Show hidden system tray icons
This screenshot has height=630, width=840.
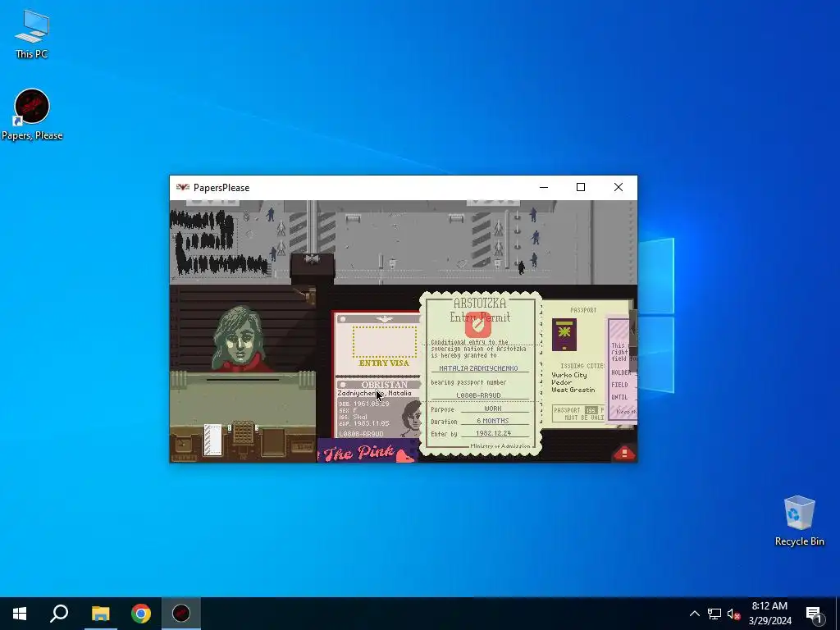point(694,614)
